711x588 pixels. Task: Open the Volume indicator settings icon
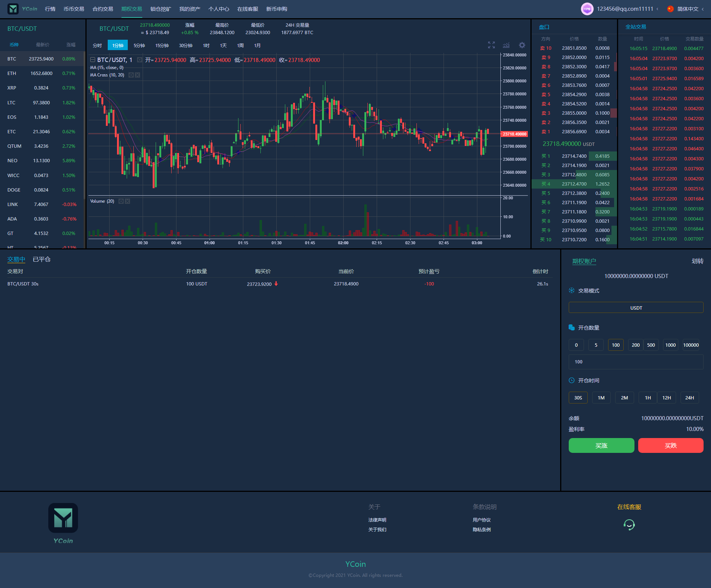pos(121,201)
